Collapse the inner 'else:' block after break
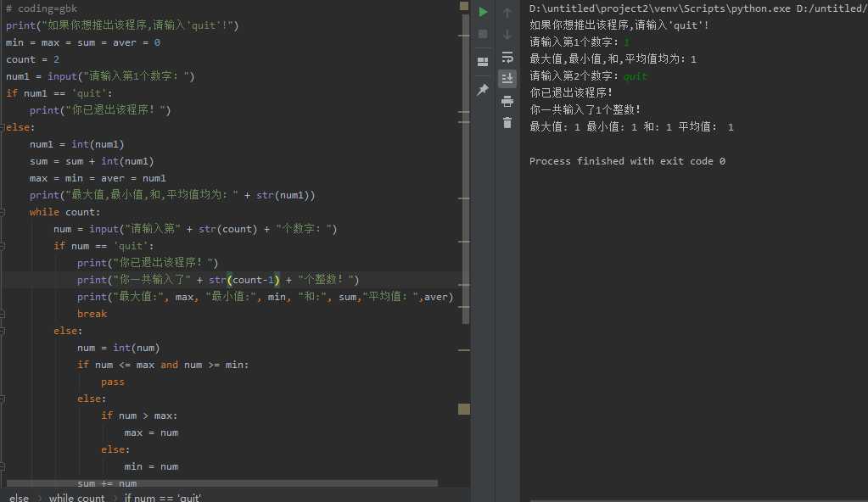 coord(3,331)
